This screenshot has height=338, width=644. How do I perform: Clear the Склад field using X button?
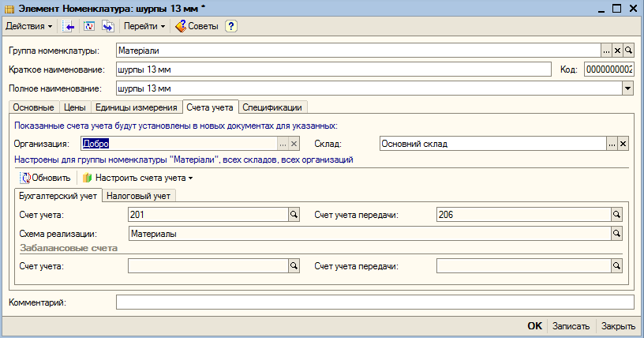coord(623,144)
